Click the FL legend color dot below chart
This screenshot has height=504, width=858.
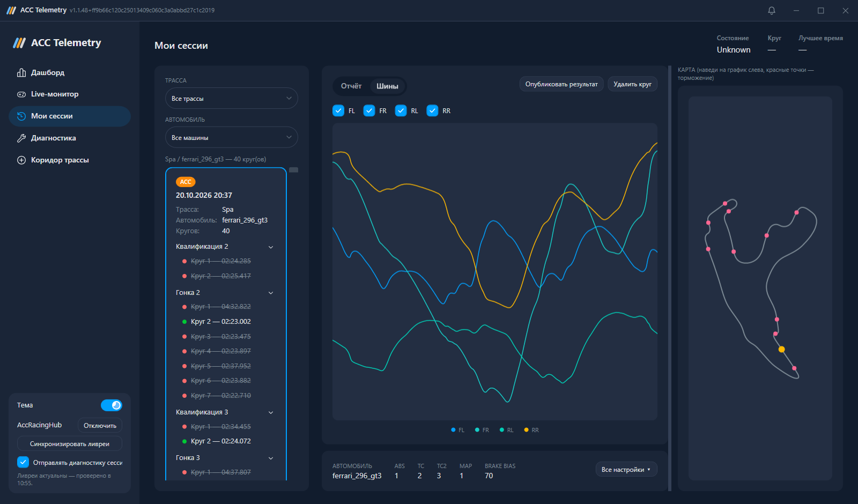click(x=453, y=430)
